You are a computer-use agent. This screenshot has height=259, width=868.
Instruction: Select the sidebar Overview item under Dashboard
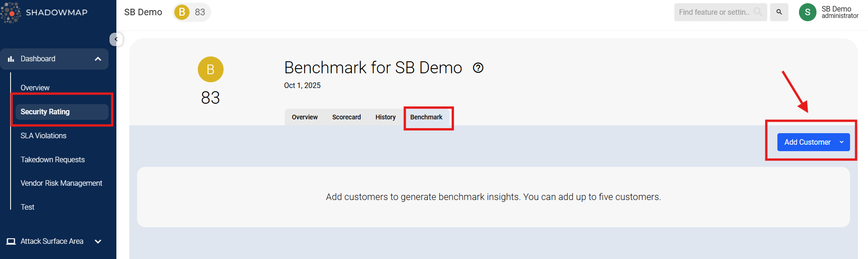35,88
